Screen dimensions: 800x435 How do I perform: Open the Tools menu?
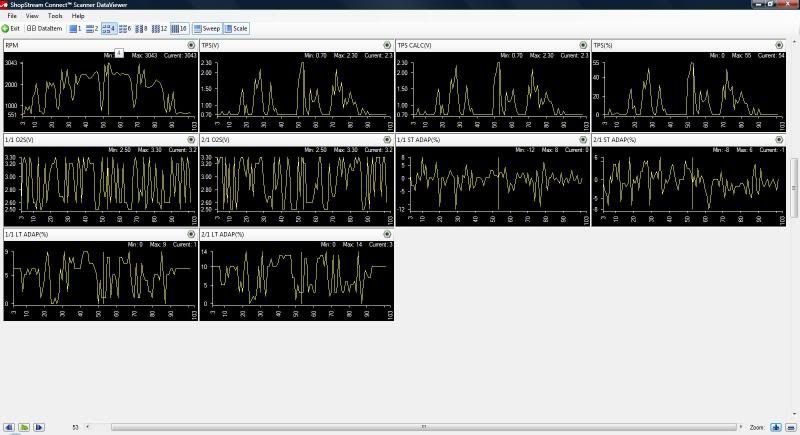coord(55,16)
